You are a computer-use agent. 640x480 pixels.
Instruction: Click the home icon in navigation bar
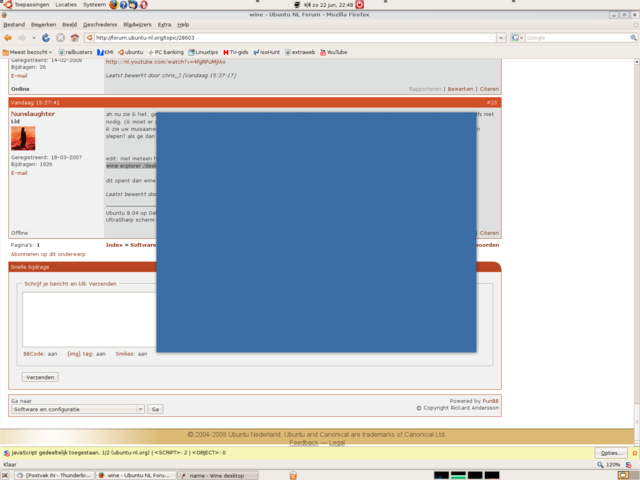click(75, 37)
